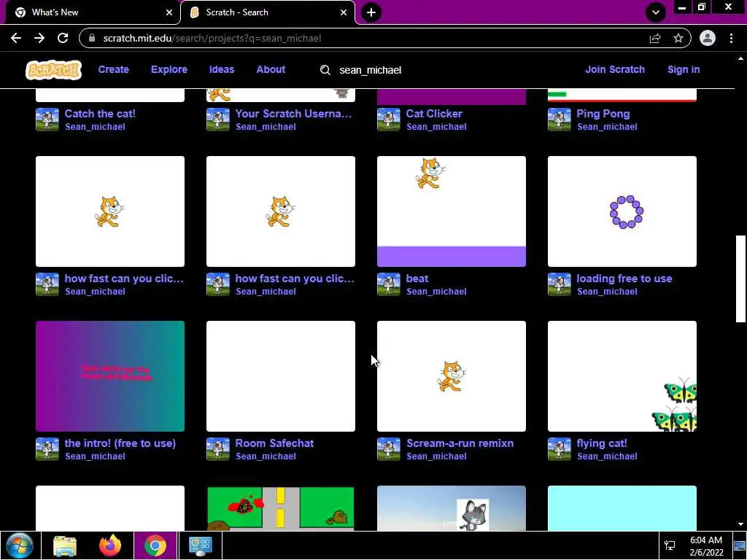Open the Explore page

point(169,69)
